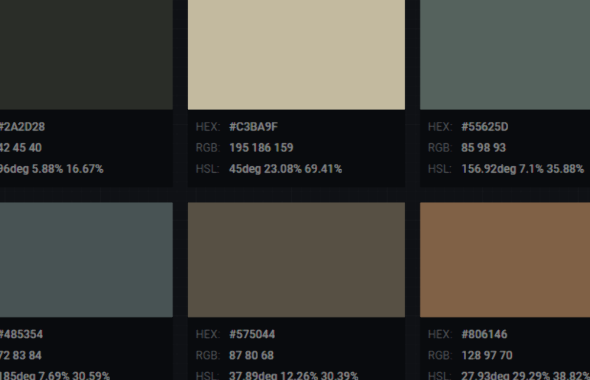Screen dimensions: 590x380
Task: Click HEX value #575044
Action: tap(252, 334)
